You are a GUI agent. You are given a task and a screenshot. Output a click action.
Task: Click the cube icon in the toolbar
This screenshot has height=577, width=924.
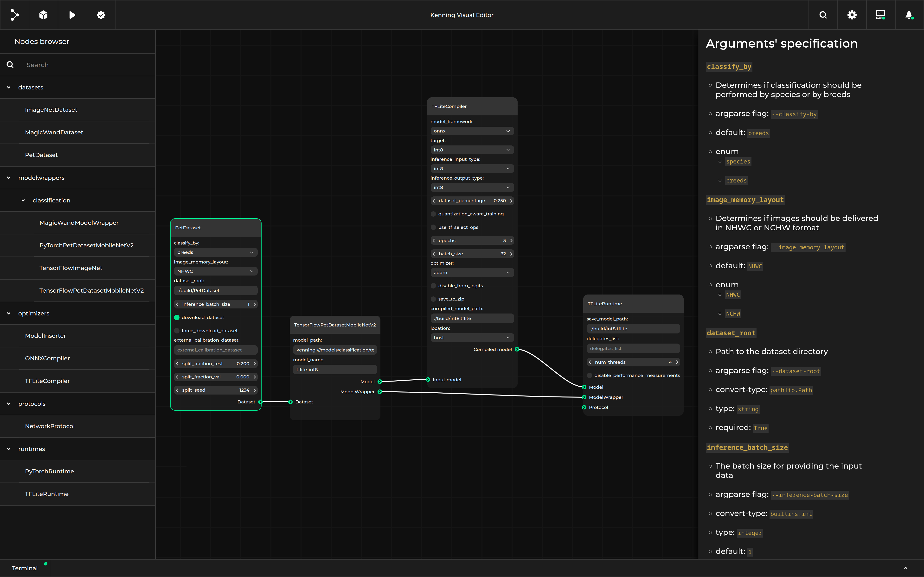(43, 15)
